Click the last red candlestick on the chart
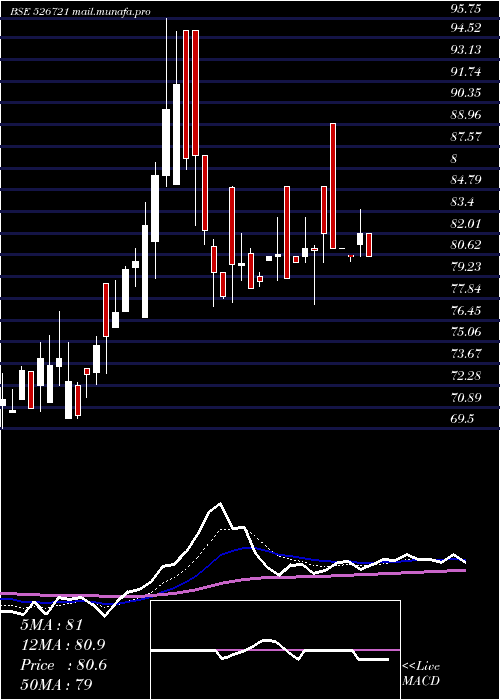 click(369, 245)
